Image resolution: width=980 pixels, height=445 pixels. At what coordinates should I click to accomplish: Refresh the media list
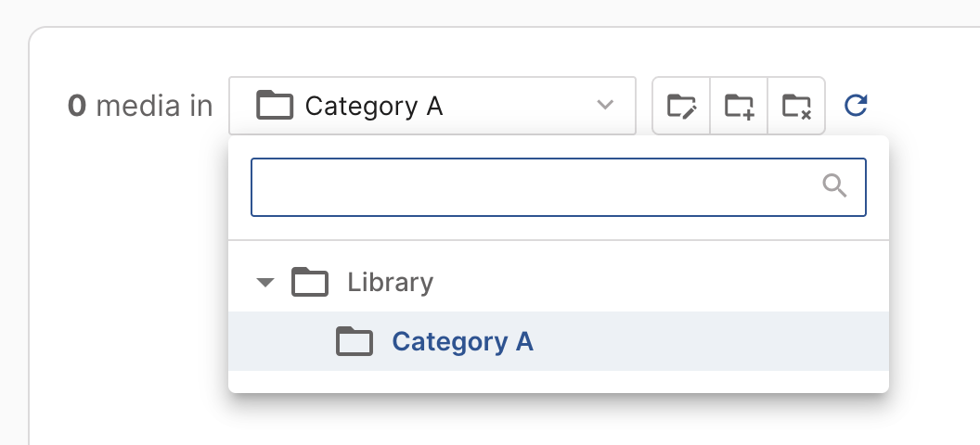click(x=856, y=106)
